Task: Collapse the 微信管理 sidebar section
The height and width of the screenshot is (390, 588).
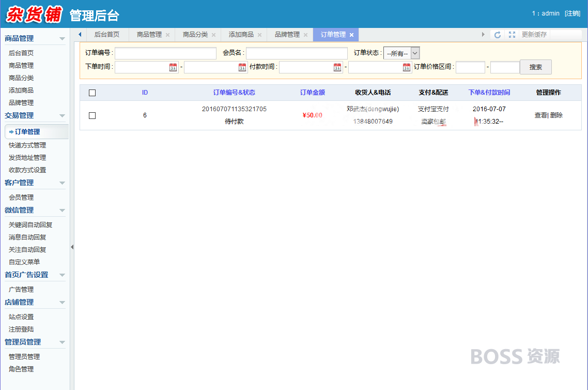Action: click(x=62, y=210)
